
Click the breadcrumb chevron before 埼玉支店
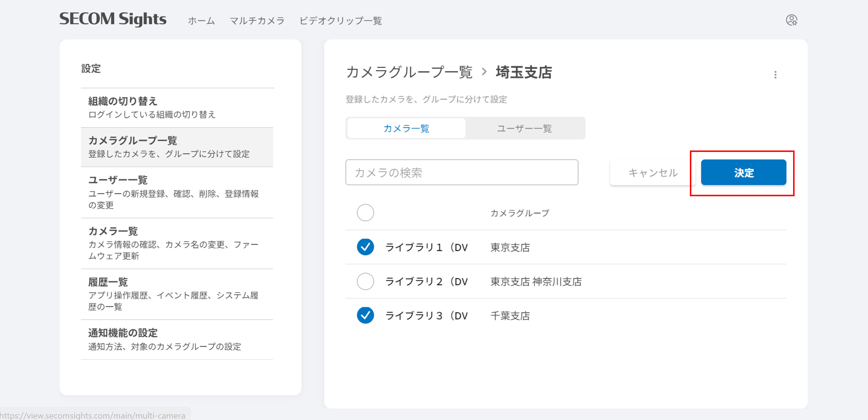click(x=484, y=72)
